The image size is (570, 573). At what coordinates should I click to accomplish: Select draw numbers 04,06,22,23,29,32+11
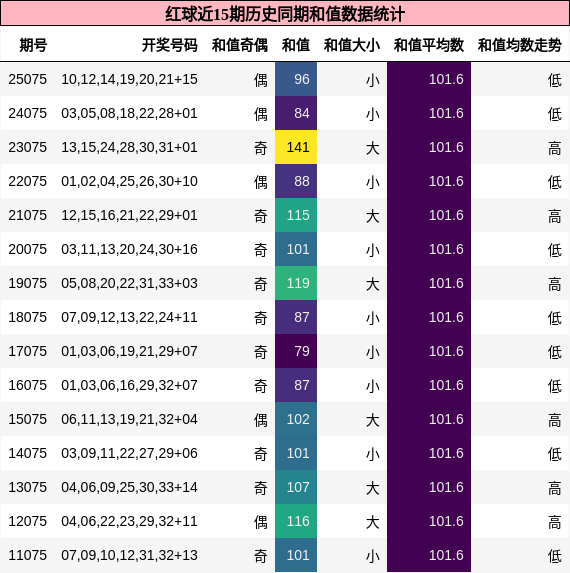[x=129, y=521]
